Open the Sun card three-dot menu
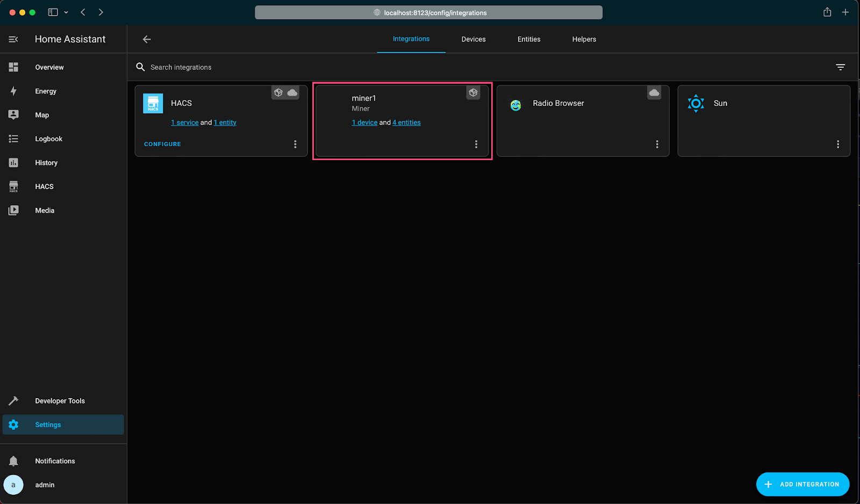 (838, 144)
